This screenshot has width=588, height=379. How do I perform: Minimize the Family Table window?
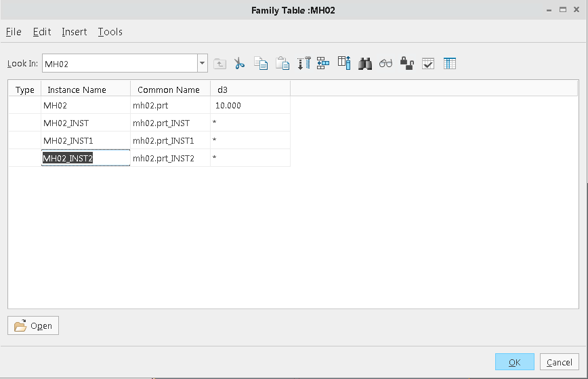tap(549, 10)
